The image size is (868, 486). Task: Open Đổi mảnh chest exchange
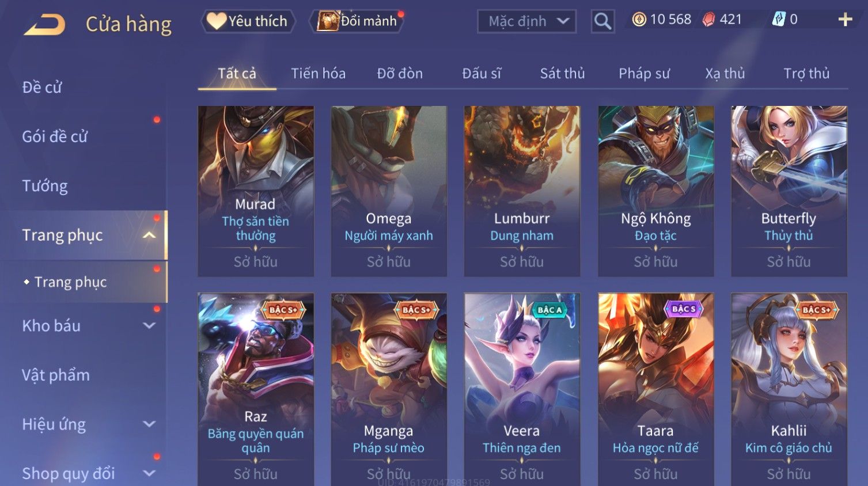(357, 21)
